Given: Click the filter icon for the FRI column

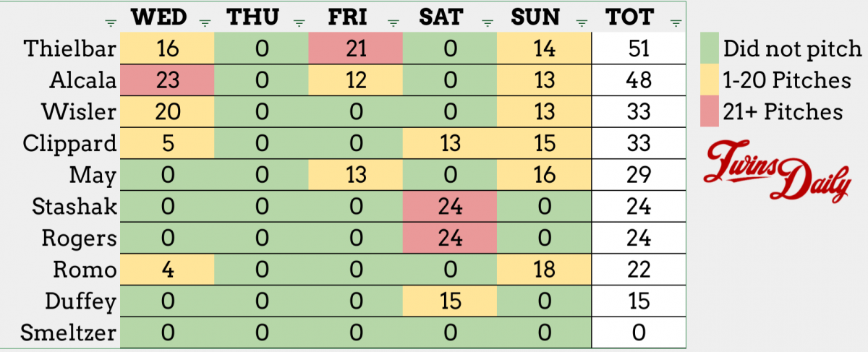Looking at the screenshot, I should pyautogui.click(x=393, y=22).
